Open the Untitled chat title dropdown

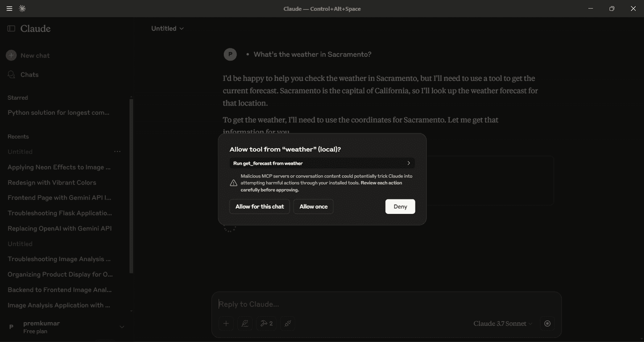pos(167,28)
